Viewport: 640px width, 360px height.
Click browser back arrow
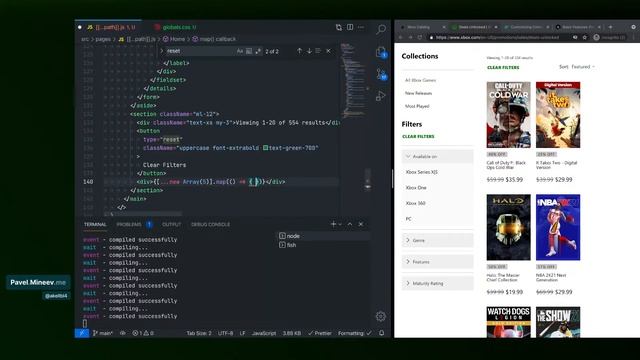pyautogui.click(x=400, y=37)
